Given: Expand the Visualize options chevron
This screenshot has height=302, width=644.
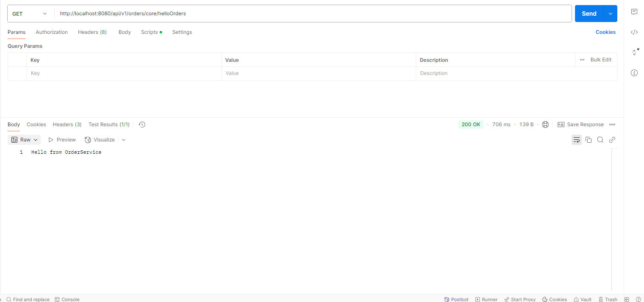Looking at the screenshot, I should point(124,140).
